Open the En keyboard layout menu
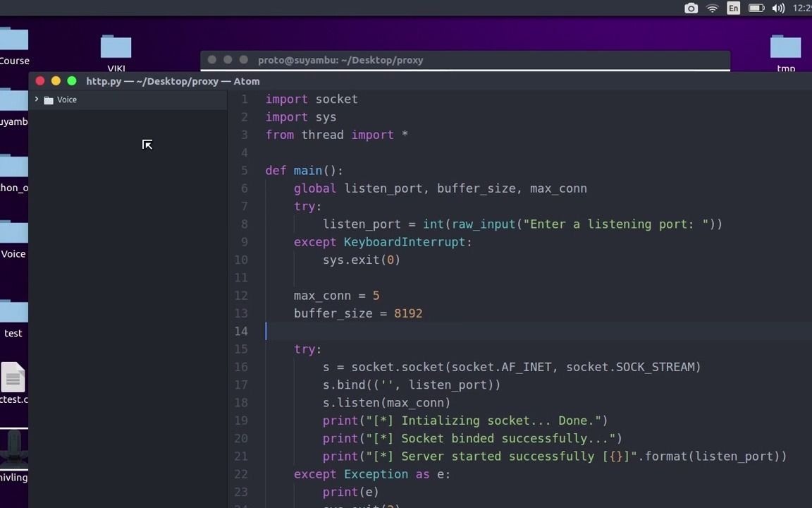 [733, 8]
